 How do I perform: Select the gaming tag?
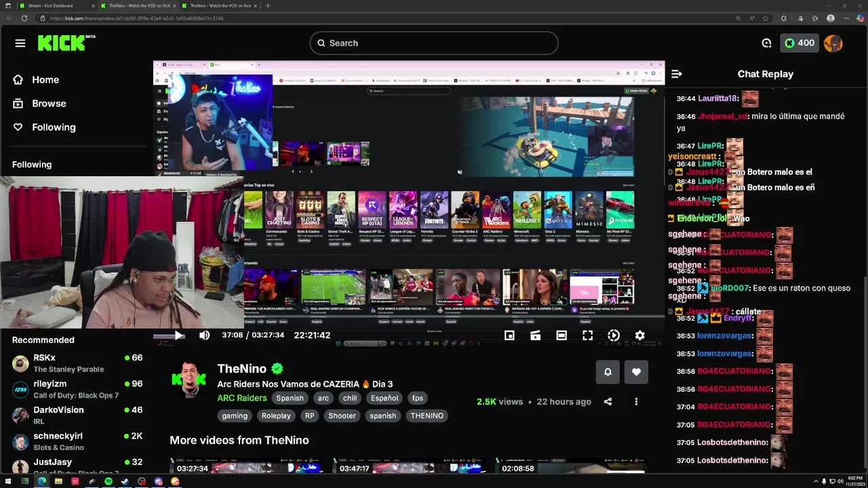[x=235, y=416]
